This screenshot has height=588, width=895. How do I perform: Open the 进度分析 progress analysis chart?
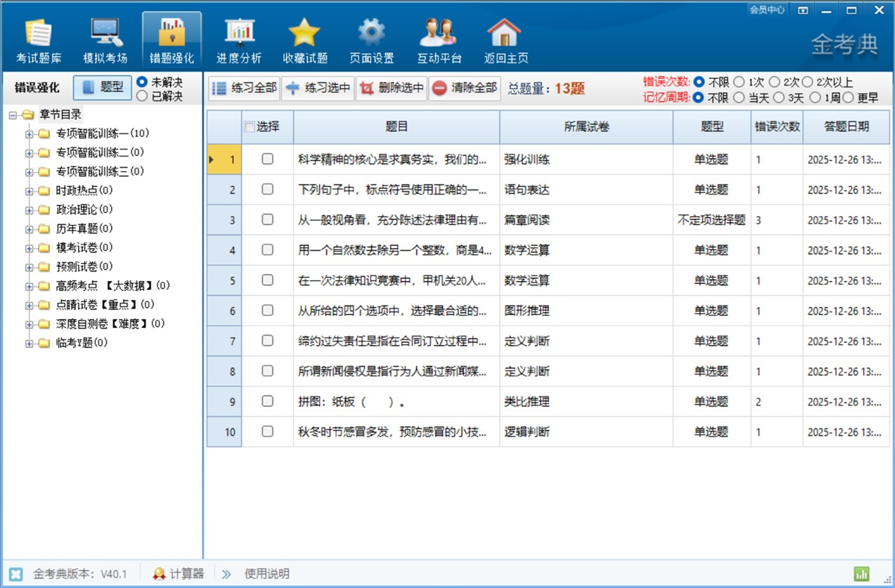(x=239, y=40)
